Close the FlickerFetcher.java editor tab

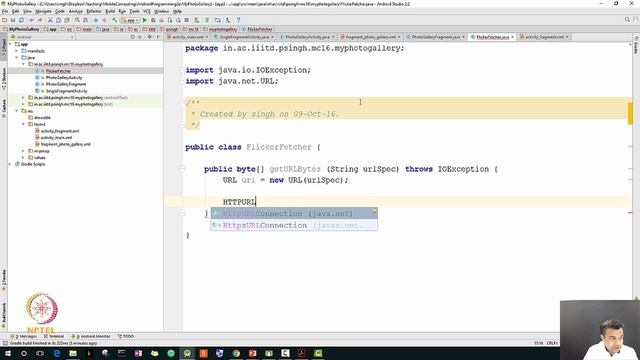click(512, 37)
